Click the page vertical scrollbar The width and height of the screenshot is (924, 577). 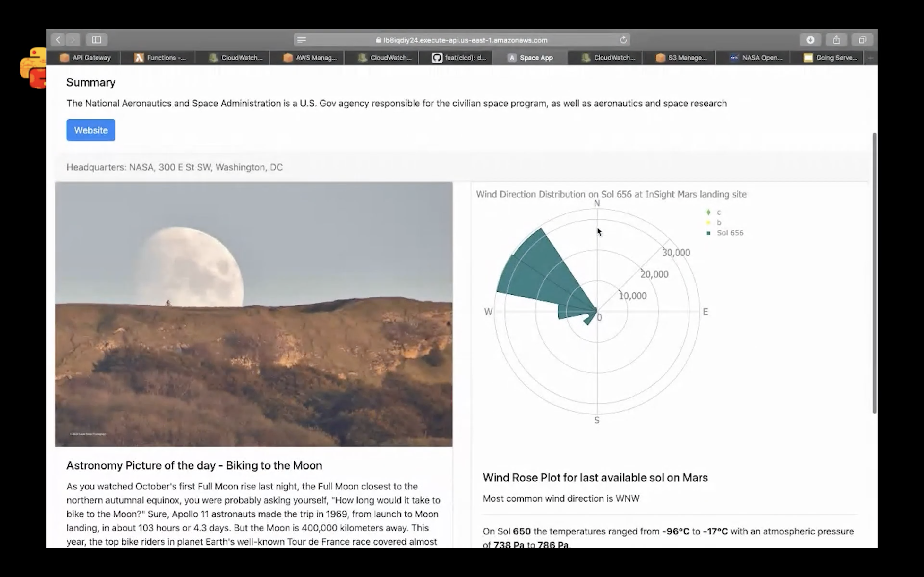click(874, 273)
